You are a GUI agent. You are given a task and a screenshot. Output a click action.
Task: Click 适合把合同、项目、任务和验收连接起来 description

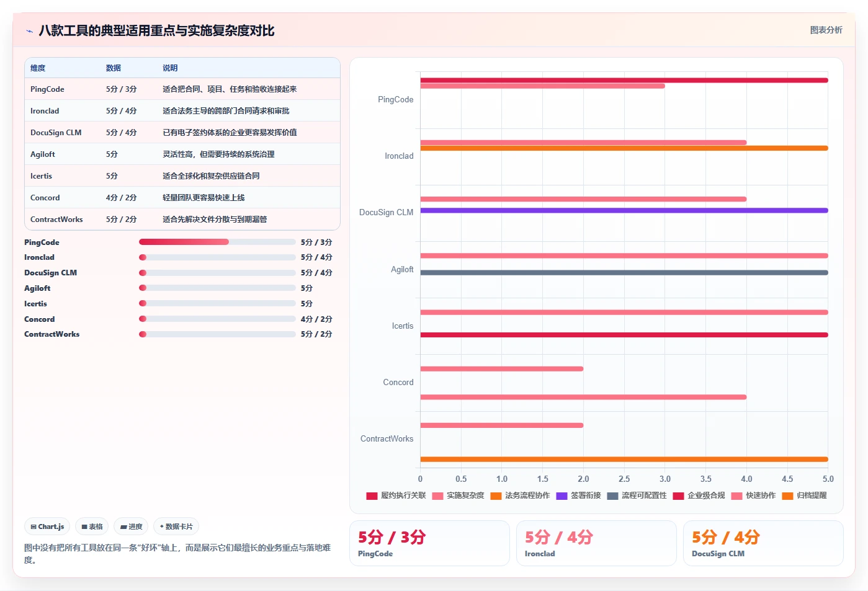(230, 89)
